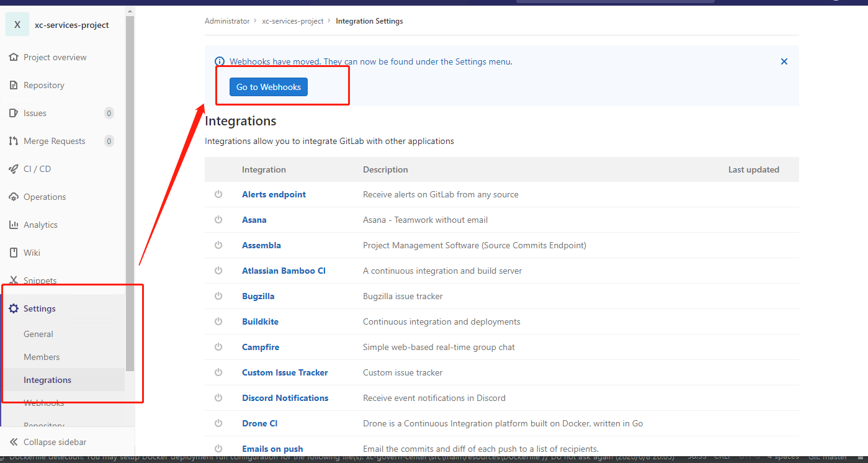
Task: Open CI / CD sidebar menu
Action: (x=37, y=169)
